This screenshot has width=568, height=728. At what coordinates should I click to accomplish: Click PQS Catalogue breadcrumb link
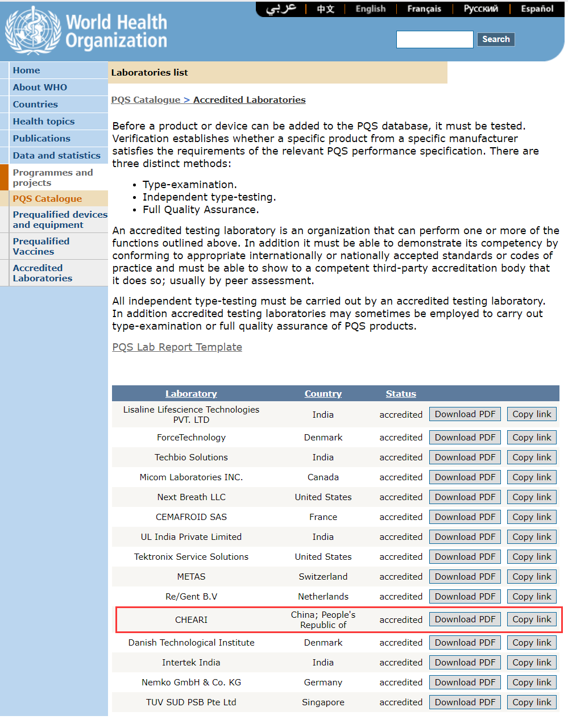146,100
